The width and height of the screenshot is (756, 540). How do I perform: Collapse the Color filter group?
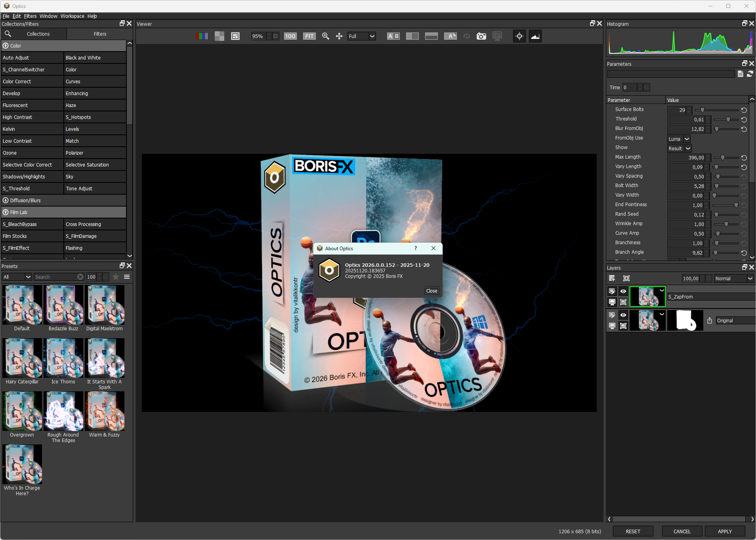pos(6,46)
